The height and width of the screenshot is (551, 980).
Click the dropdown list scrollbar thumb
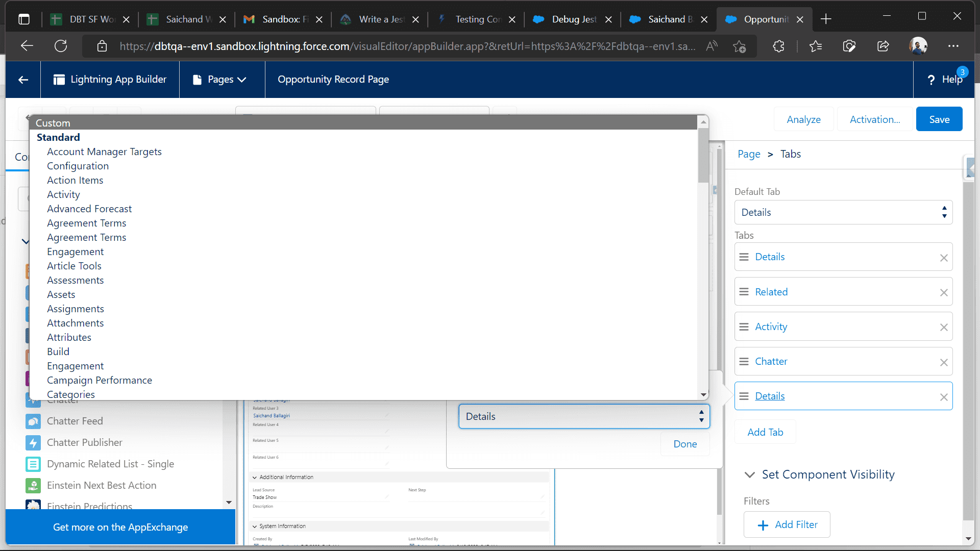click(x=703, y=156)
